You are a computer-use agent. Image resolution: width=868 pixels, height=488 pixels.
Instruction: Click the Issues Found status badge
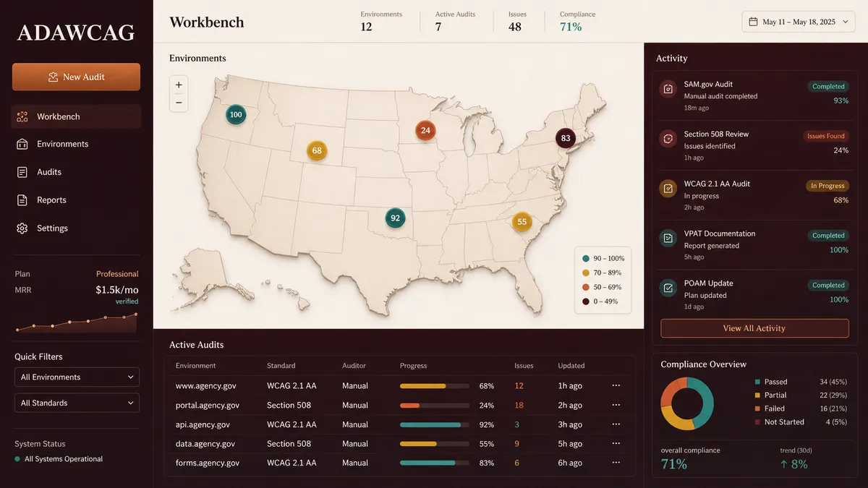825,136
